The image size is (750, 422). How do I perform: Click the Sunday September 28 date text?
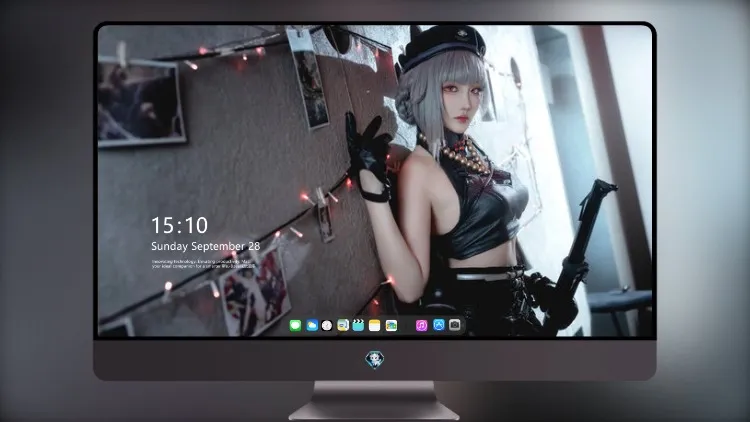pos(206,246)
